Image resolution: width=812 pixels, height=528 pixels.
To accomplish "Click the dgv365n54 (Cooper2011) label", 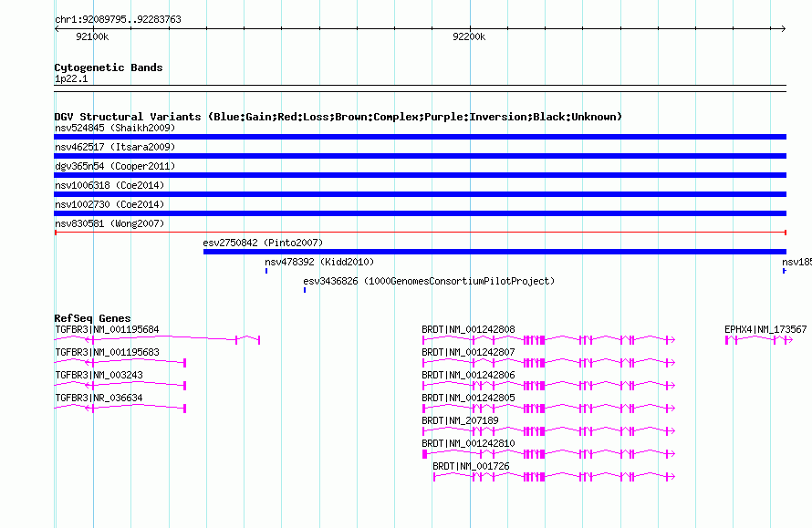I will click(x=115, y=166).
